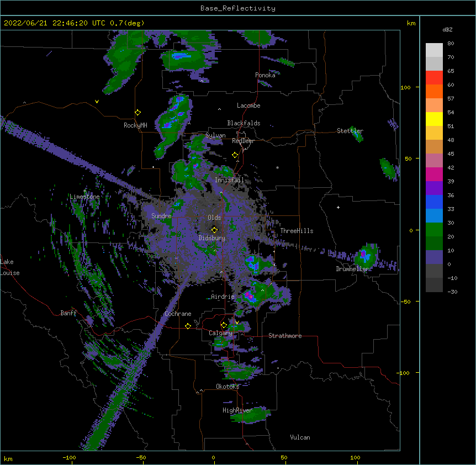Click the RockyMH label
Image resolution: width=476 pixels, height=465 pixels.
[x=135, y=125]
